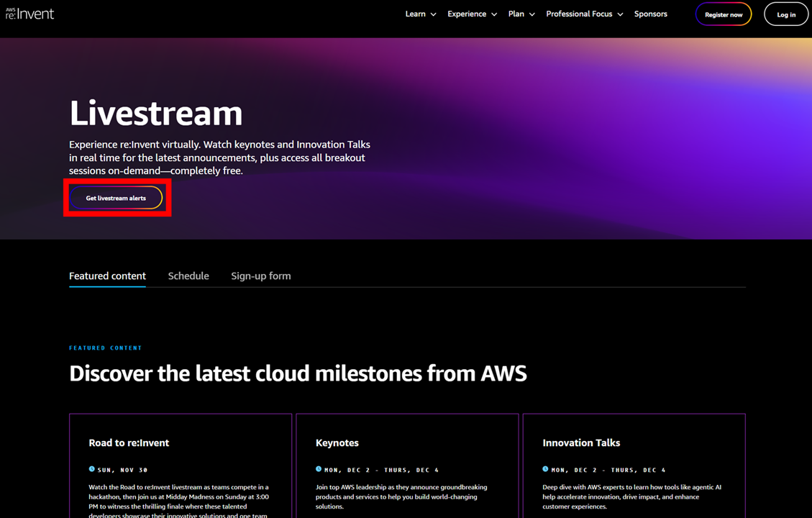Click the Log in button
This screenshot has width=812, height=518.
[x=786, y=14]
